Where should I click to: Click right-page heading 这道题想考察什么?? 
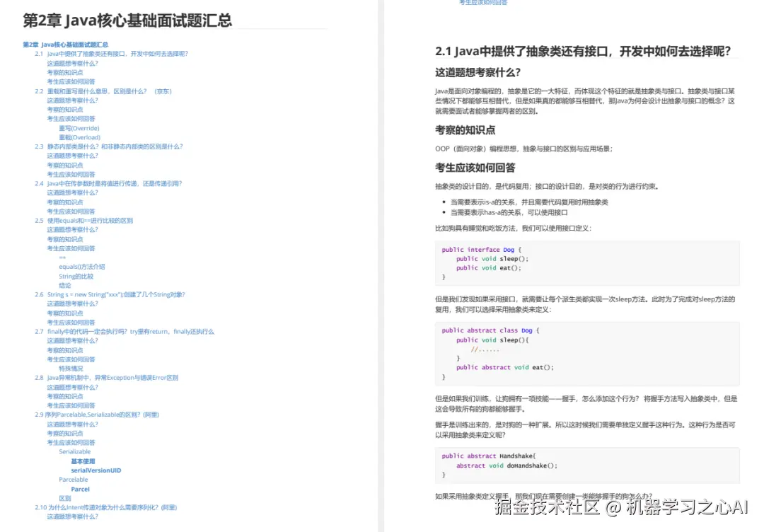(x=478, y=73)
